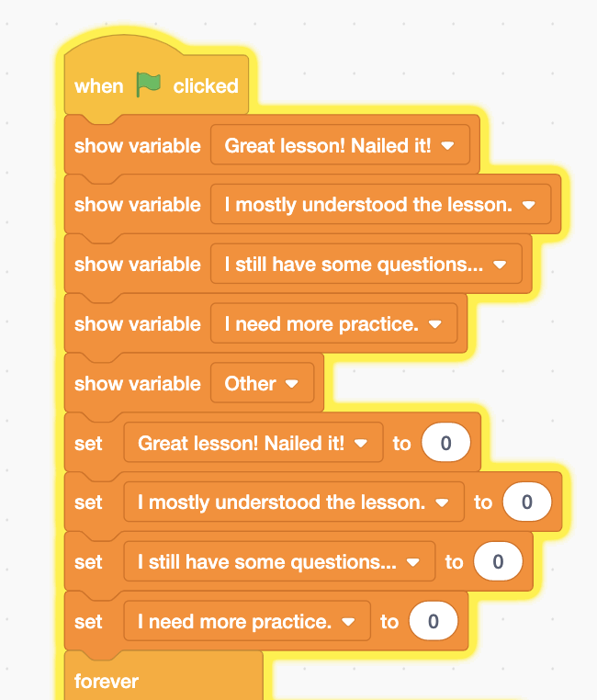The width and height of the screenshot is (597, 700).
Task: Select the 'when flag clicked' hat block
Action: [x=98, y=86]
